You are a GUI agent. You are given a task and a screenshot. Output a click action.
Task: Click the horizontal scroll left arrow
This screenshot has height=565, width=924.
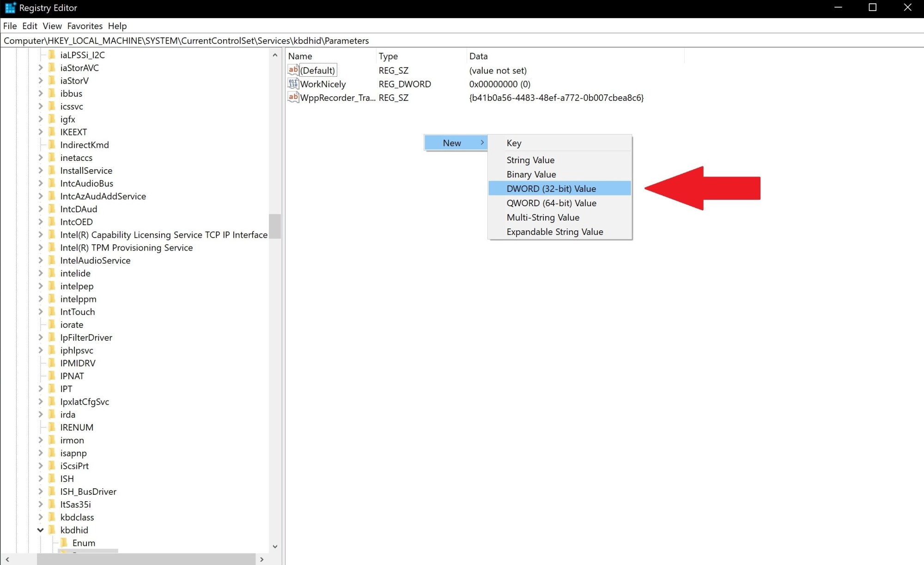coord(7,559)
